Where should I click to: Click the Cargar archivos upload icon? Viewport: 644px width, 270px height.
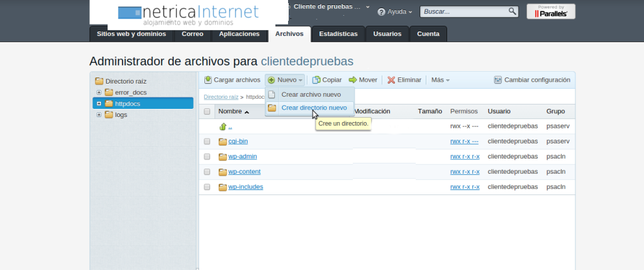(x=208, y=80)
